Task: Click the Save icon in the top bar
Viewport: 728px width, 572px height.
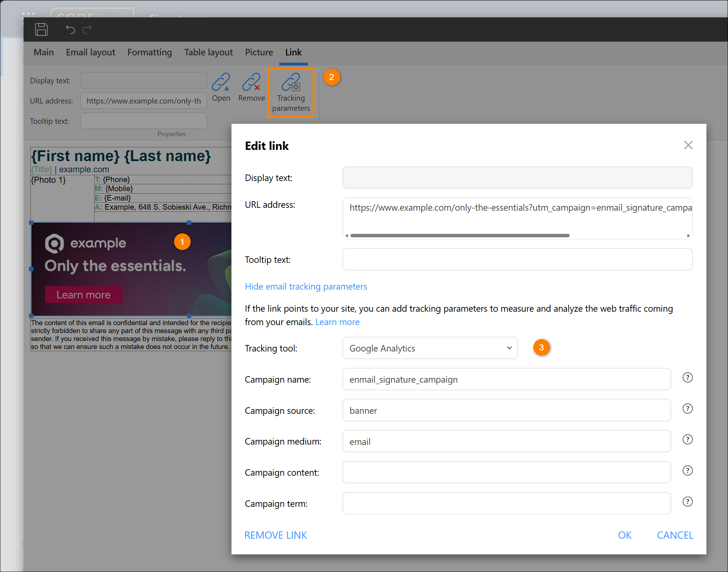Action: [x=41, y=29]
